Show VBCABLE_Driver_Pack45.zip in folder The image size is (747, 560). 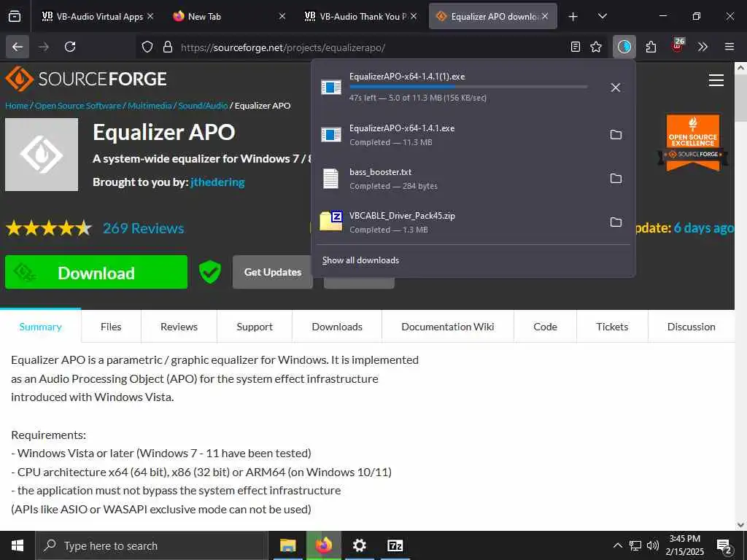616,222
